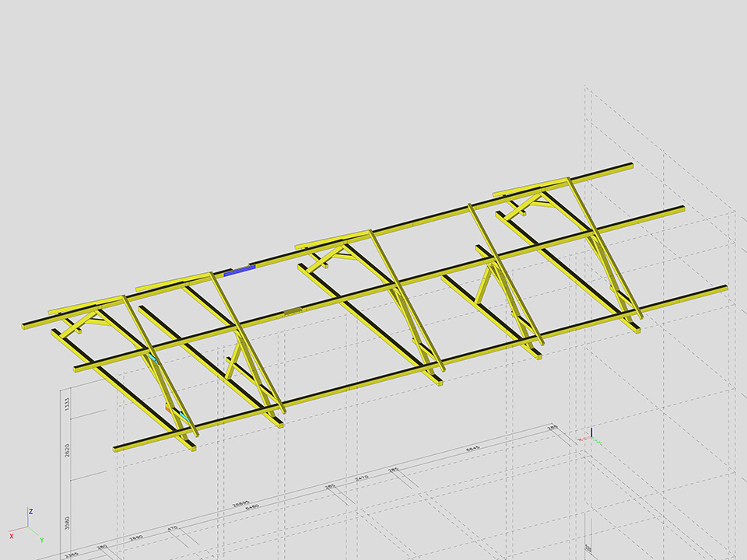Screen dimensions: 747x560
Task: Select the left end of the top purlin
Action: tap(28, 326)
